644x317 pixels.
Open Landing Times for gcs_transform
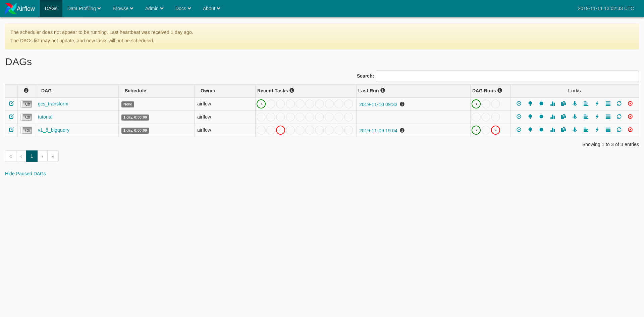point(575,104)
